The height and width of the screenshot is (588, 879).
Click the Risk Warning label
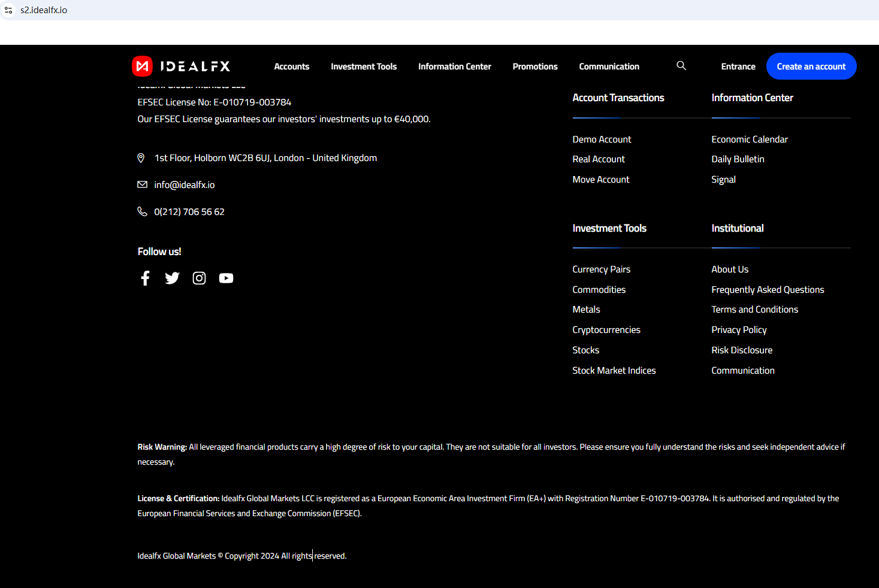pyautogui.click(x=162, y=447)
